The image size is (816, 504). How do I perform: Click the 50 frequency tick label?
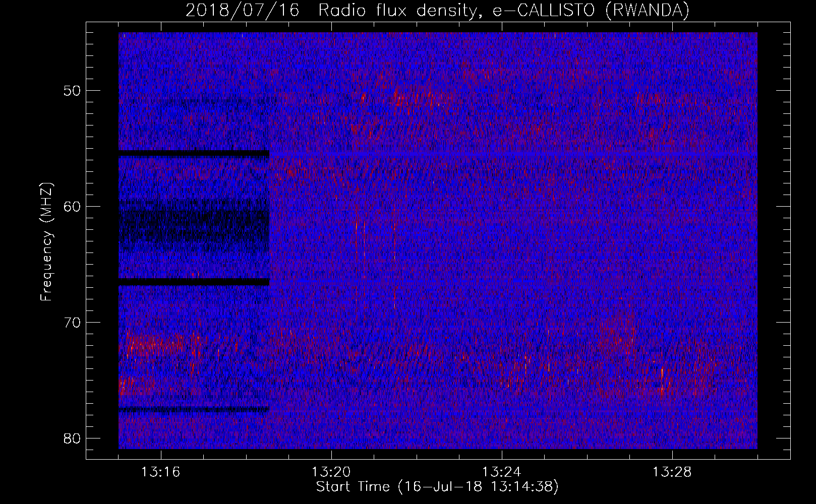[73, 91]
